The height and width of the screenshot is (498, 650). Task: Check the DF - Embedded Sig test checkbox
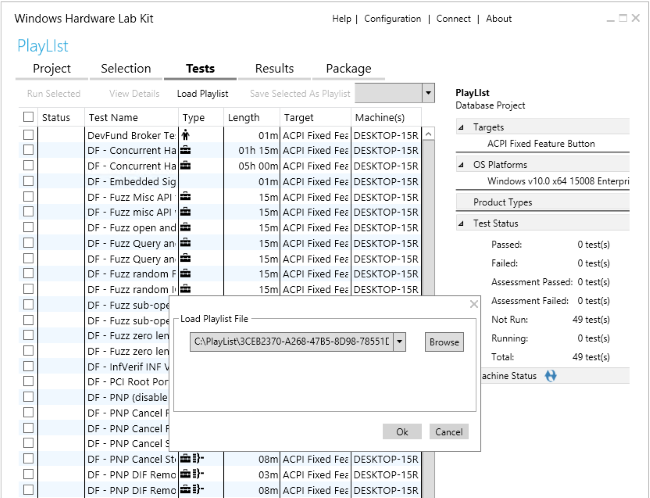[29, 181]
